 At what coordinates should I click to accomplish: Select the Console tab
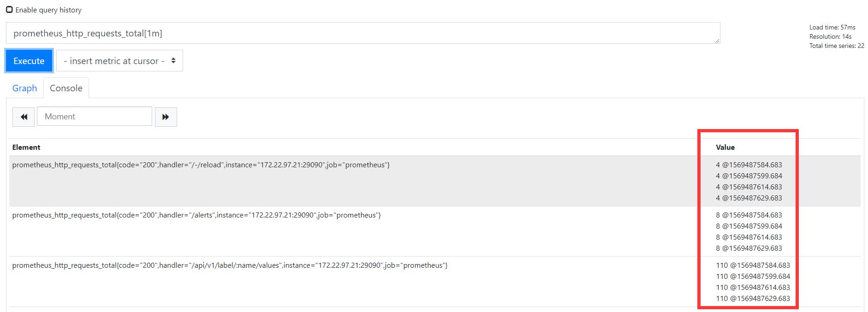click(66, 88)
